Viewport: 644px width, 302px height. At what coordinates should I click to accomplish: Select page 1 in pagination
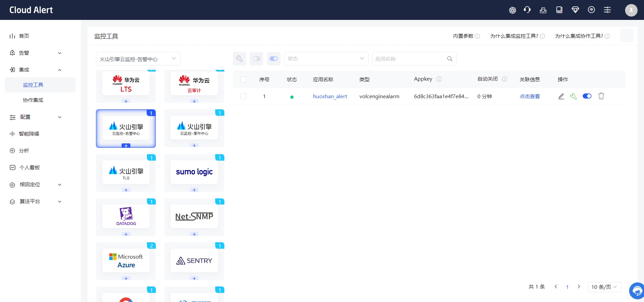coord(567,287)
